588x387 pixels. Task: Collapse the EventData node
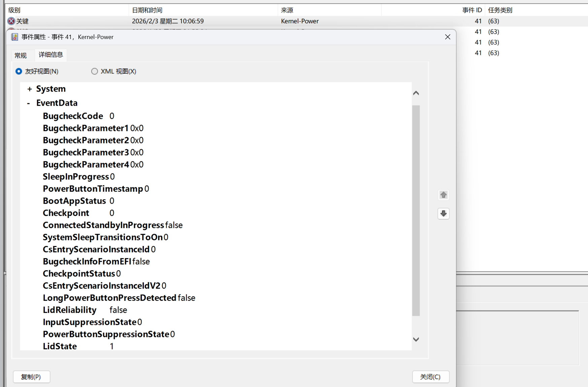(29, 103)
